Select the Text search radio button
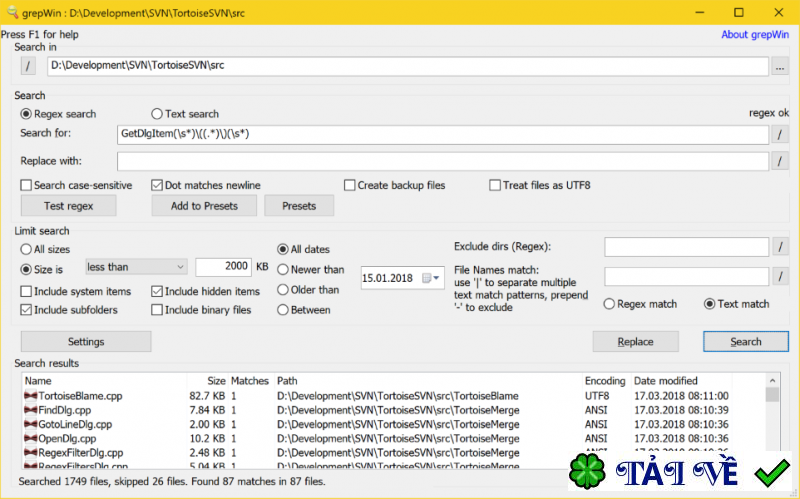 click(x=157, y=114)
